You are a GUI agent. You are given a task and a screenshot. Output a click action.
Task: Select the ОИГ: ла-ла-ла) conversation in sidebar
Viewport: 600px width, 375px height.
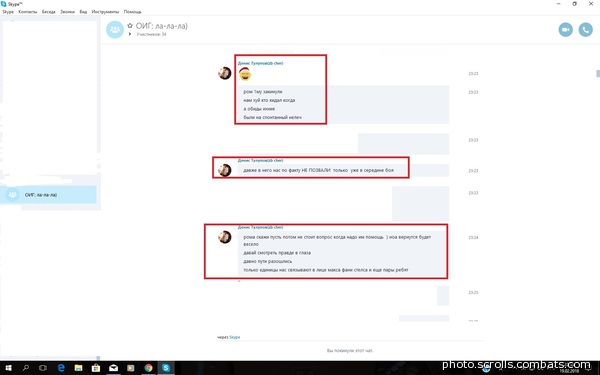tap(48, 195)
